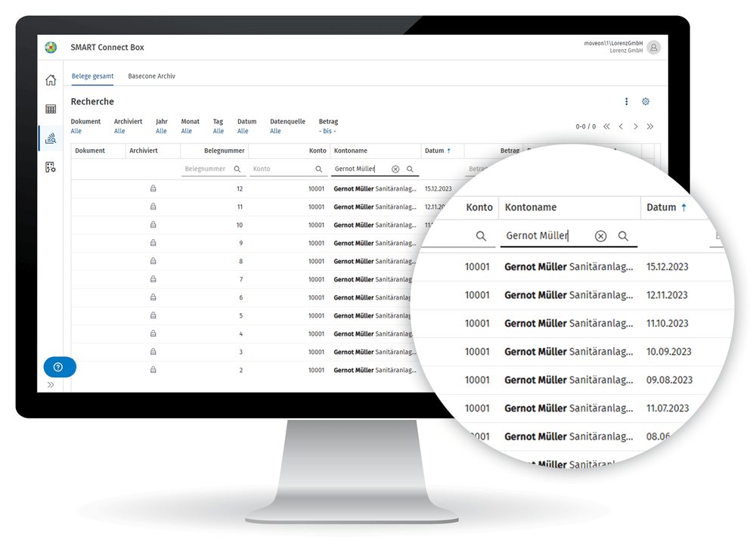The width and height of the screenshot is (756, 559).
Task: Go to the last page of results
Action: coord(650,127)
